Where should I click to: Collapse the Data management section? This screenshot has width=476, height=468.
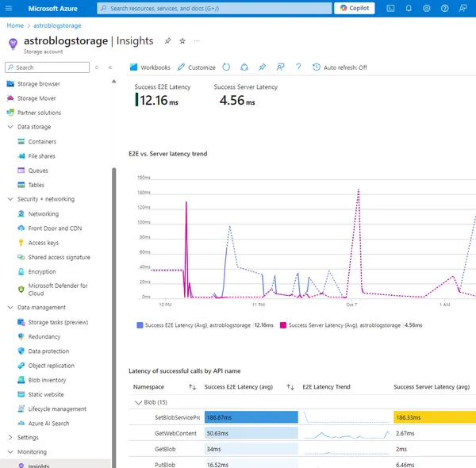[x=10, y=308]
